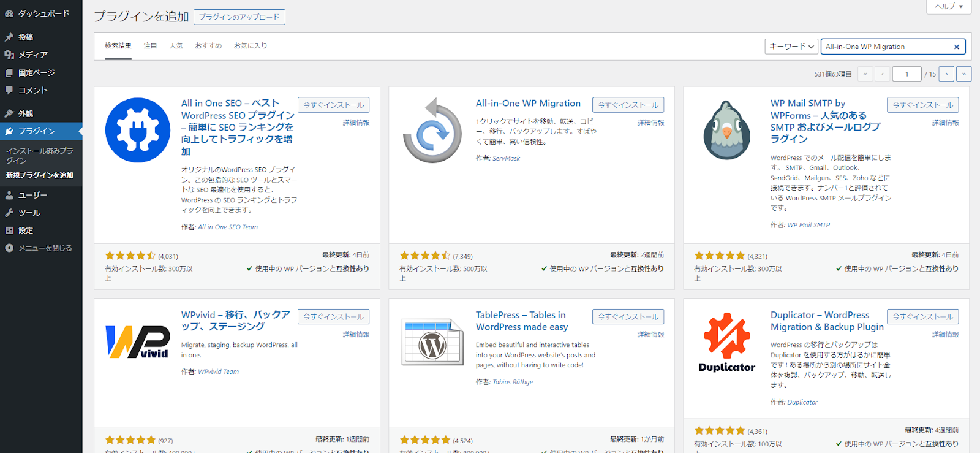Install All in One SEO plugin now

tap(334, 105)
